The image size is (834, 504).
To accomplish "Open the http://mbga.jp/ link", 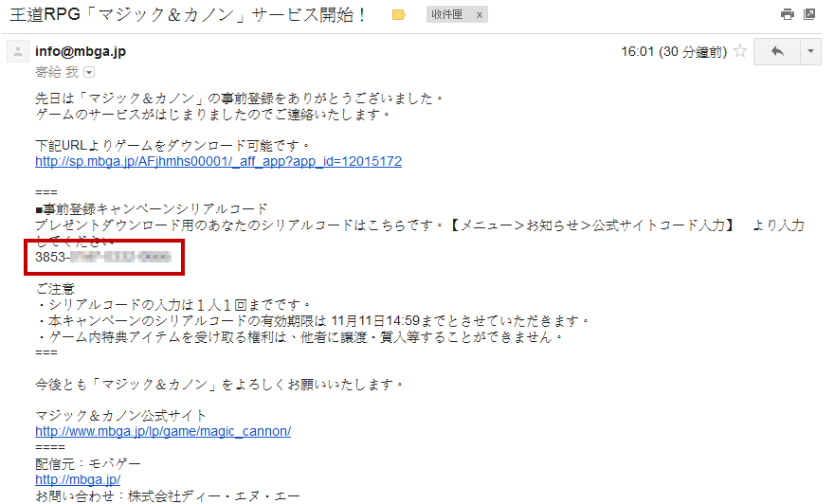I will (x=78, y=479).
